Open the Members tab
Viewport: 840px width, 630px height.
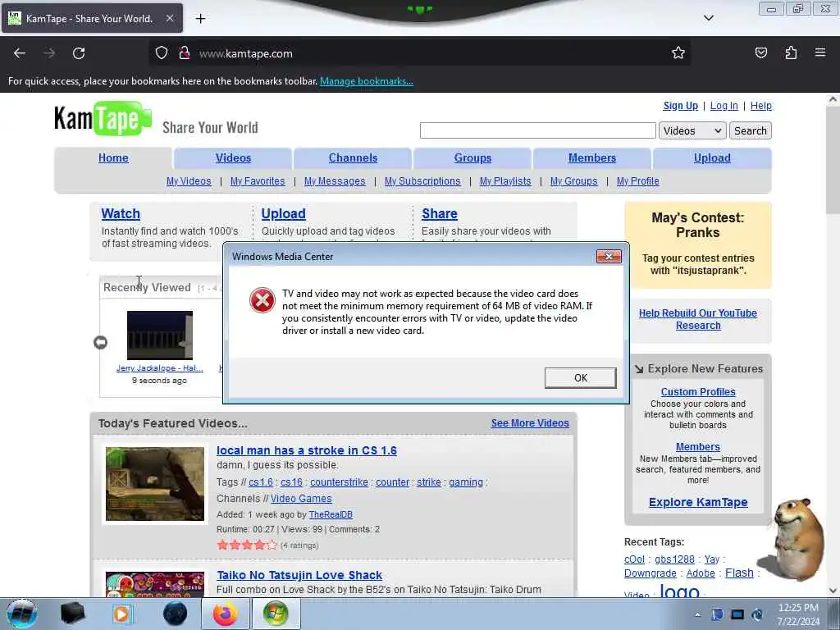(592, 158)
